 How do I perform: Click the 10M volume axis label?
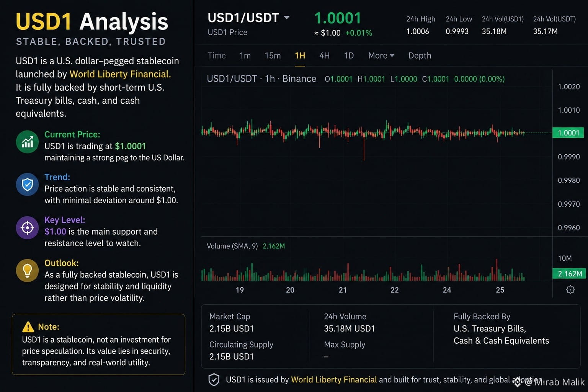click(565, 258)
